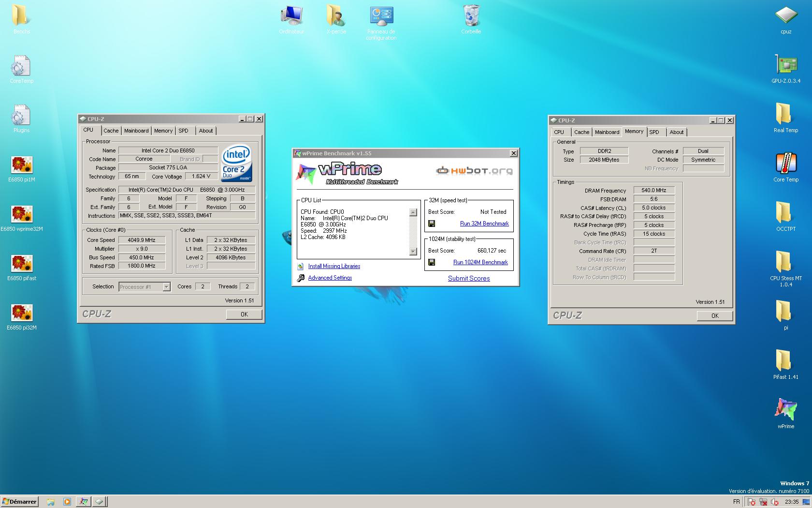The width and height of the screenshot is (812, 508).
Task: Click OK in the right CPU-Z window
Action: [715, 316]
